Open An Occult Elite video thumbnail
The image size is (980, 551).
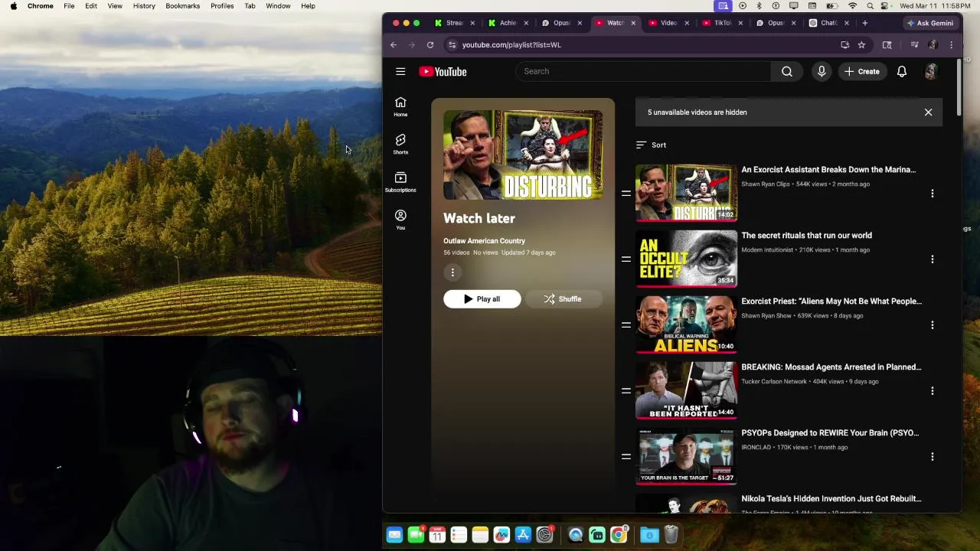(x=686, y=259)
